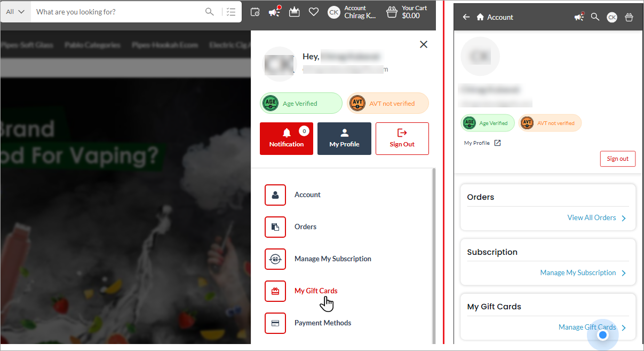The width and height of the screenshot is (644, 351).
Task: Select Orders menu item
Action: pyautogui.click(x=306, y=227)
